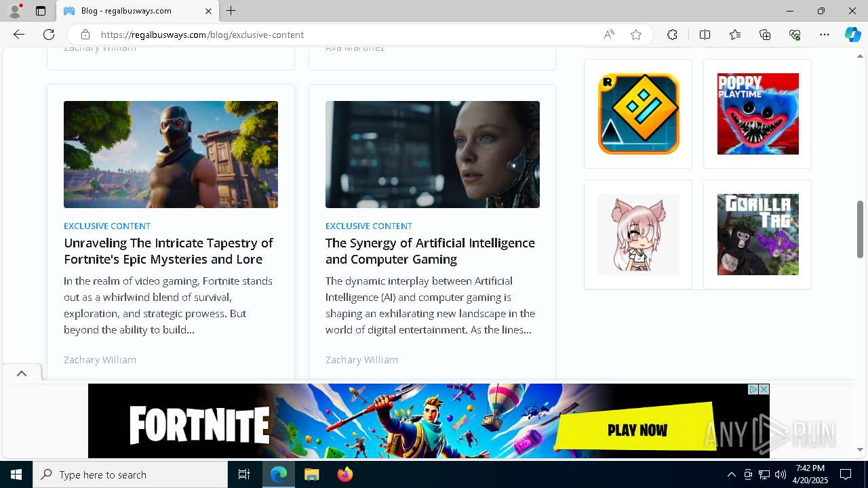Close the Blog - regalbusways.com tab

(208, 11)
